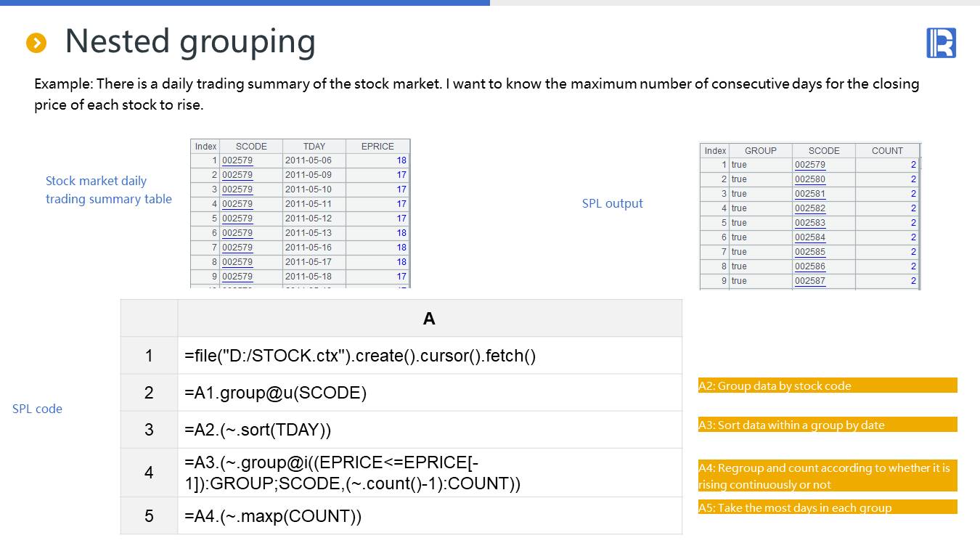980x551 pixels.
Task: Select the A2.(~.sort(TDAY)) code cell
Action: tap(429, 430)
